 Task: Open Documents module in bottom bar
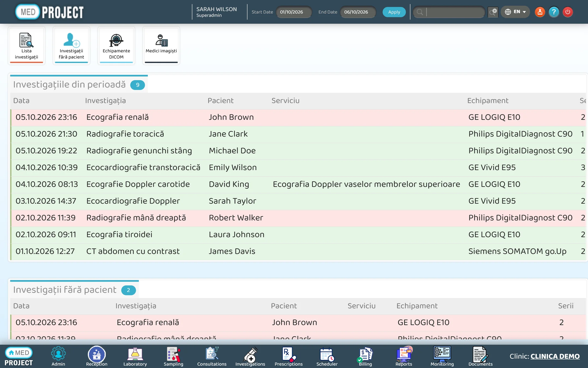coord(480,356)
